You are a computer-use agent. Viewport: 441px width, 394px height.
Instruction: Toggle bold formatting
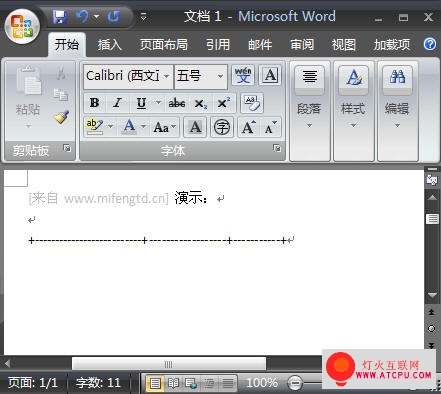click(x=94, y=103)
